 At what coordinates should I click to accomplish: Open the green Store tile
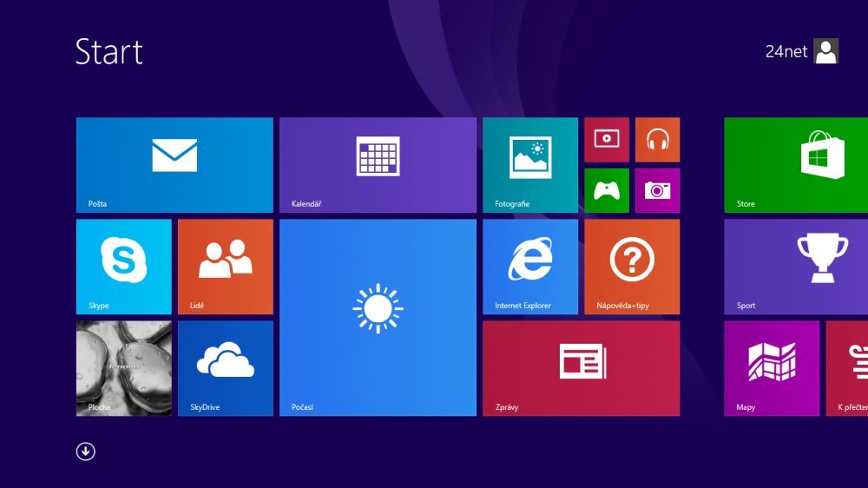[x=796, y=164]
